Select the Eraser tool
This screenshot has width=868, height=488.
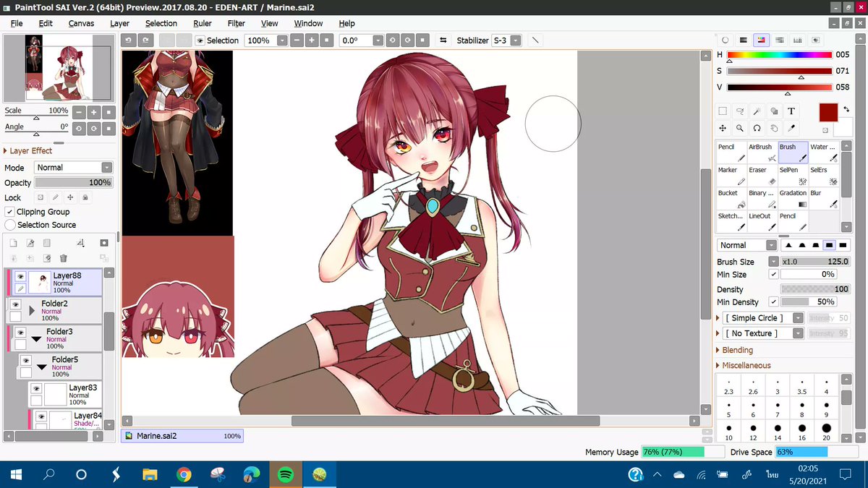[762, 175]
